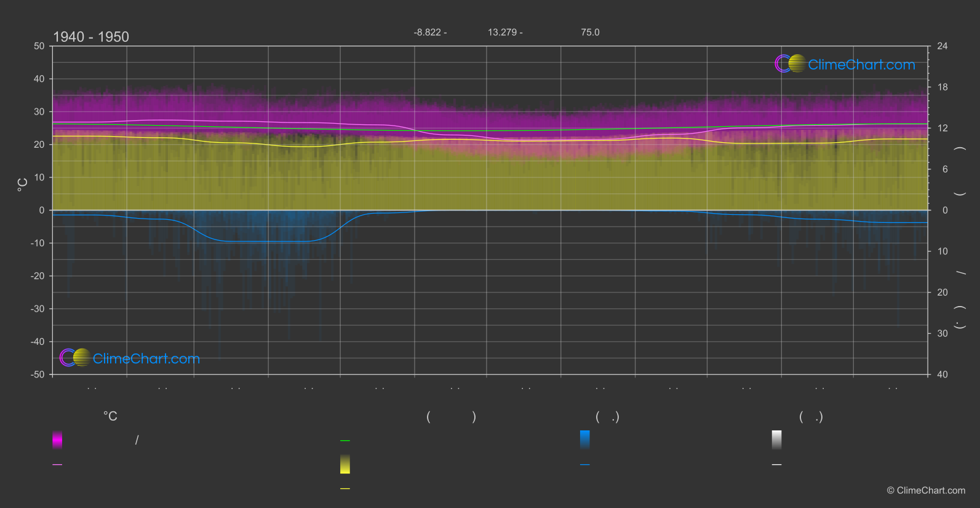Click the '-30' tick on the temperature axis
Image resolution: width=980 pixels, height=508 pixels.
coord(38,308)
